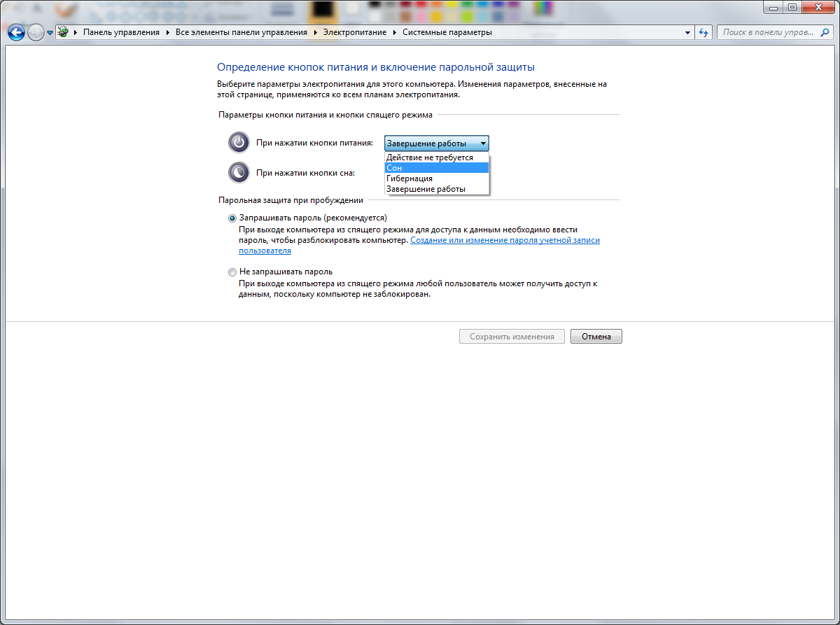
Task: Click the «Отмена» button
Action: click(x=596, y=337)
